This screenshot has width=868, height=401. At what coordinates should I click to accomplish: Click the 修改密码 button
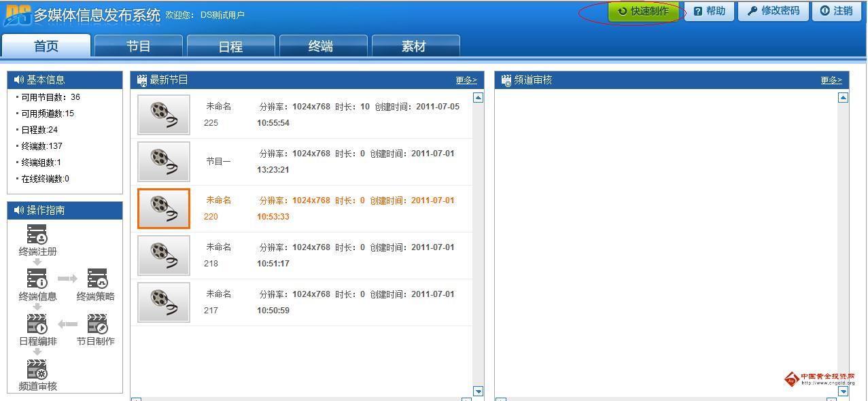click(773, 12)
